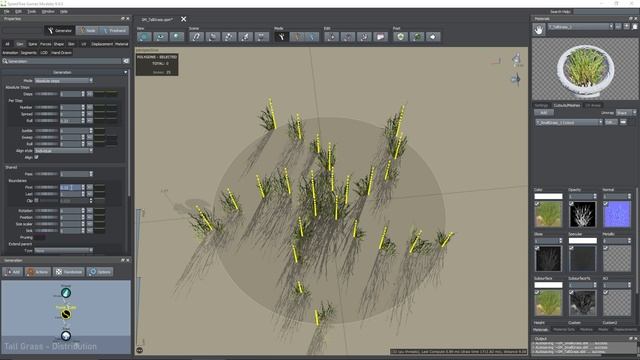Image resolution: width=640 pixels, height=360 pixels.
Task: Toggle the Metallic map checkbox
Action: pos(606,248)
